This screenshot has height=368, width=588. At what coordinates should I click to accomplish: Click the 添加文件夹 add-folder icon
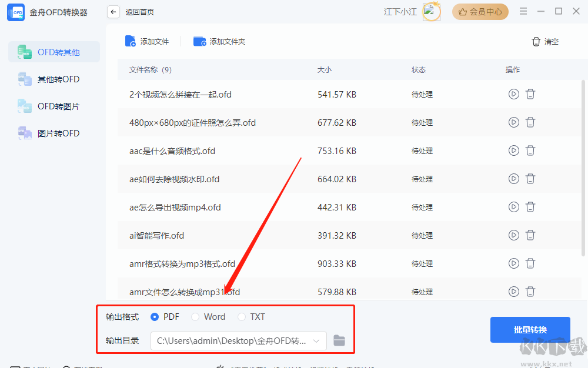(199, 41)
